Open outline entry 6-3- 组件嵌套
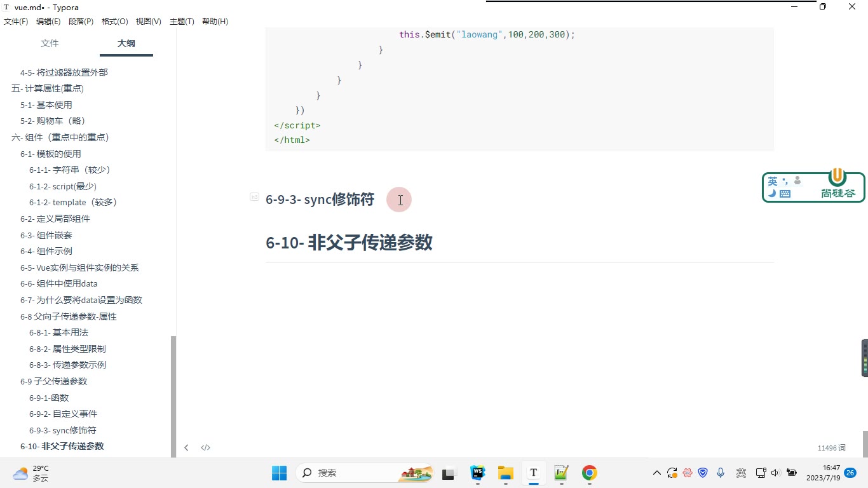Screen dimensions: 868x488 46,235
